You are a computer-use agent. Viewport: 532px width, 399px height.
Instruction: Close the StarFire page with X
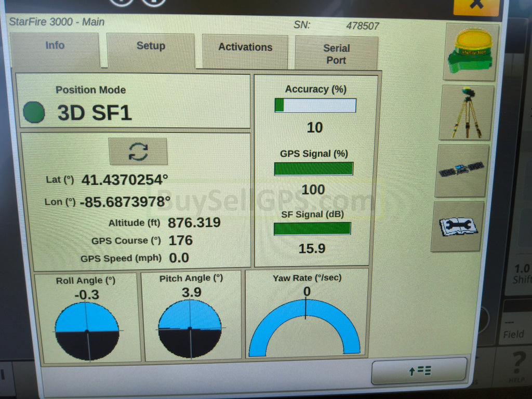pos(476,6)
